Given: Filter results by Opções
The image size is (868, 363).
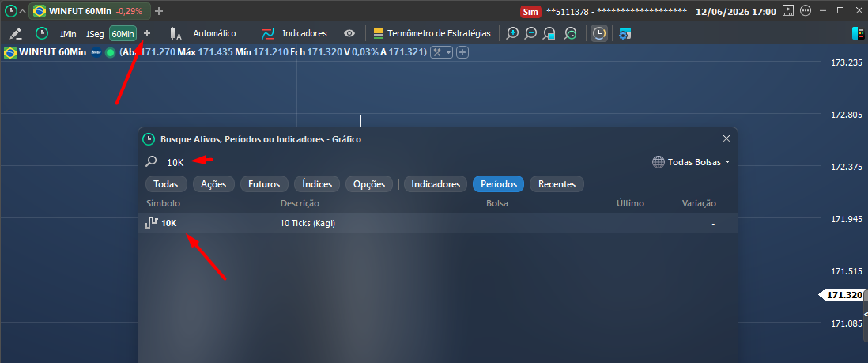Looking at the screenshot, I should pos(369,184).
